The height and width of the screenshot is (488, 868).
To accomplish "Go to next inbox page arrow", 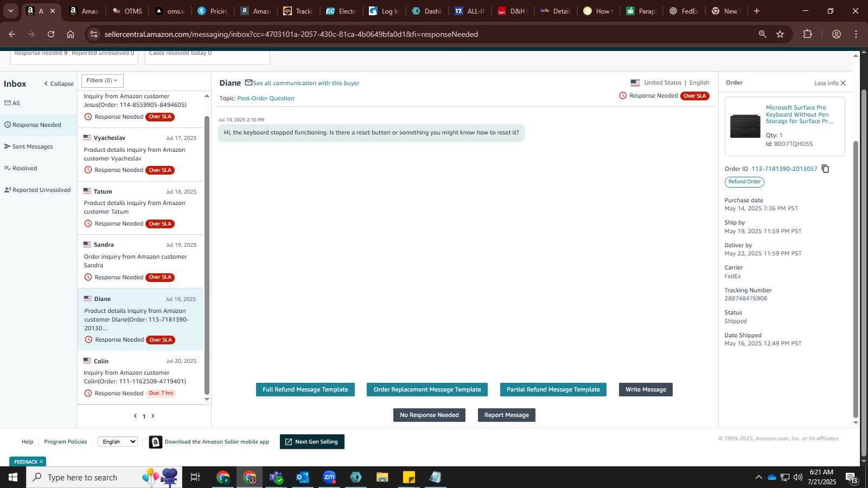I will tap(153, 416).
